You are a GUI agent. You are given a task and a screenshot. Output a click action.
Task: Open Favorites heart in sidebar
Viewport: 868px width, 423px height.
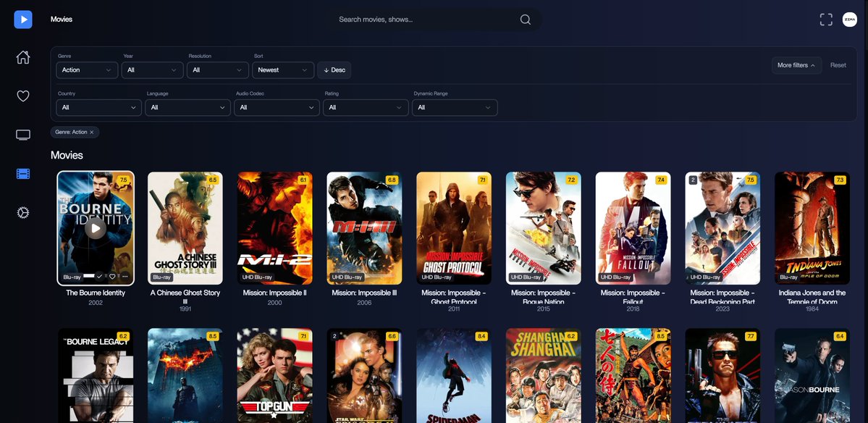pos(22,96)
